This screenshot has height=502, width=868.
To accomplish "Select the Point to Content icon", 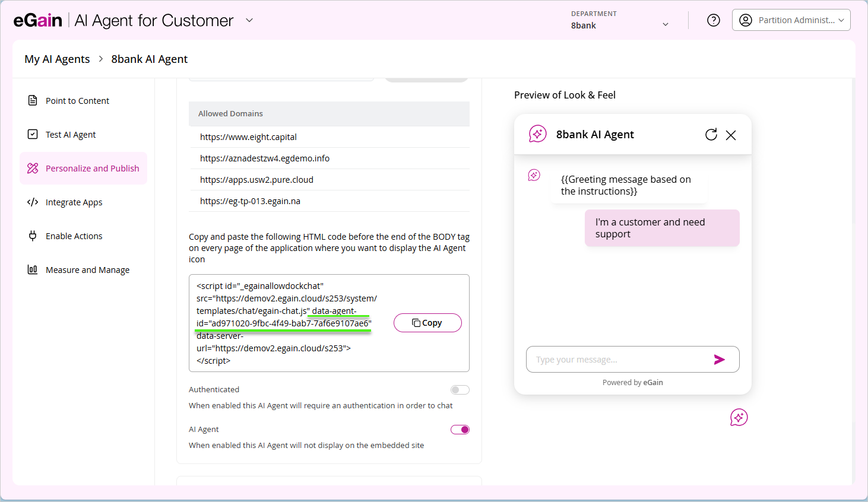I will pos(33,100).
